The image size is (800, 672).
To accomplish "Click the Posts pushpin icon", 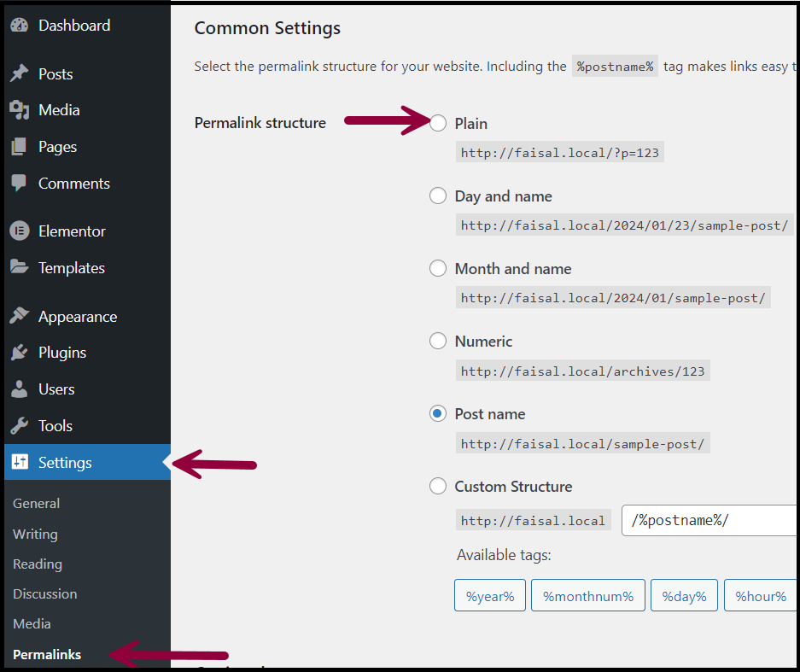I will tap(19, 74).
